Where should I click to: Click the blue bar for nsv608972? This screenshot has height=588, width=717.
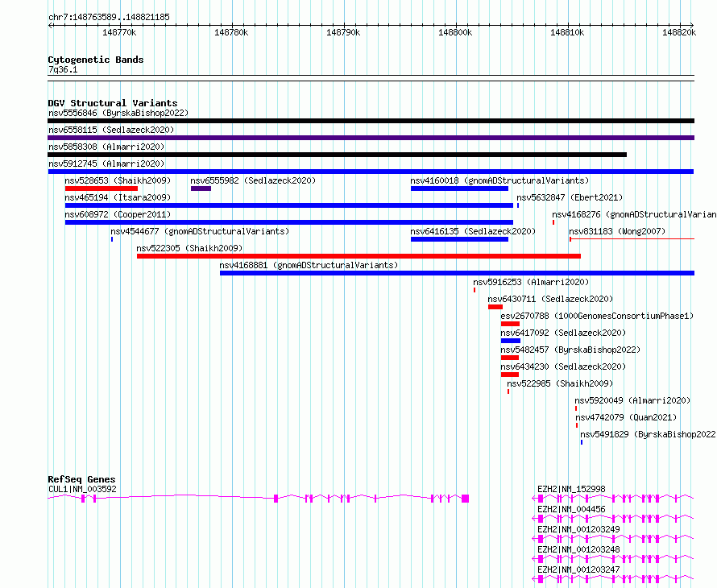[x=289, y=222]
